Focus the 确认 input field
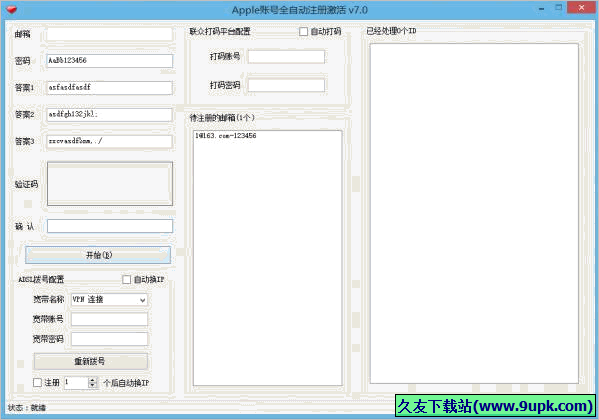599x420 pixels. (110, 226)
